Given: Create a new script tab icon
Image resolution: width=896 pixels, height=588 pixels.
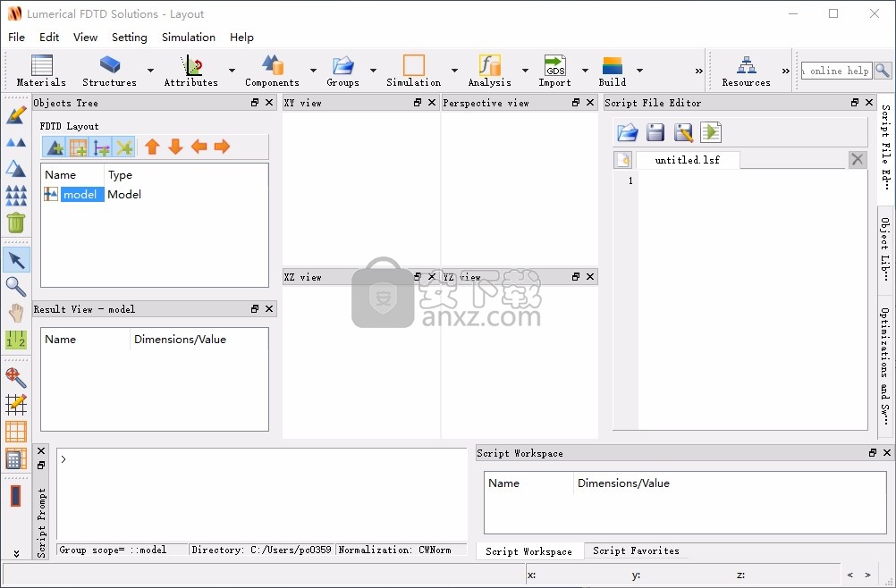Looking at the screenshot, I should coord(623,160).
